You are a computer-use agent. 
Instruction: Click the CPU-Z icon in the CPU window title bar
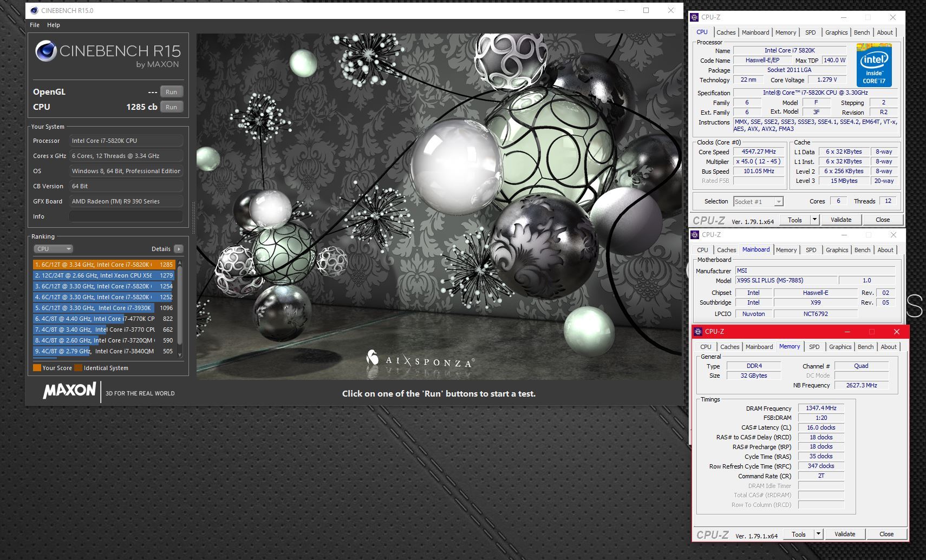click(694, 17)
